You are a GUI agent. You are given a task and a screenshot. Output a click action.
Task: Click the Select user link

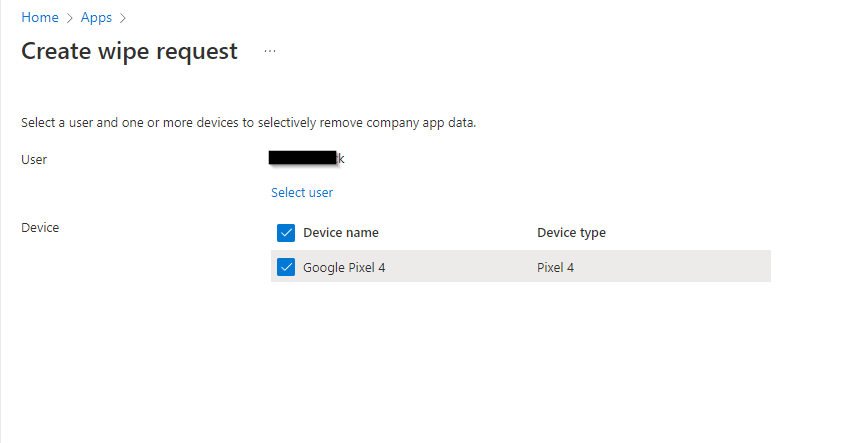click(302, 192)
